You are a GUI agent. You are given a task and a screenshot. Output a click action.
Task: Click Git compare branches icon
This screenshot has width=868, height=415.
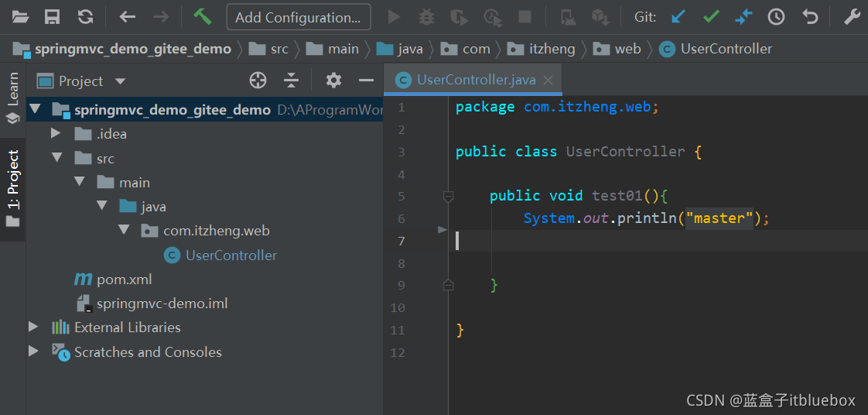pos(743,17)
